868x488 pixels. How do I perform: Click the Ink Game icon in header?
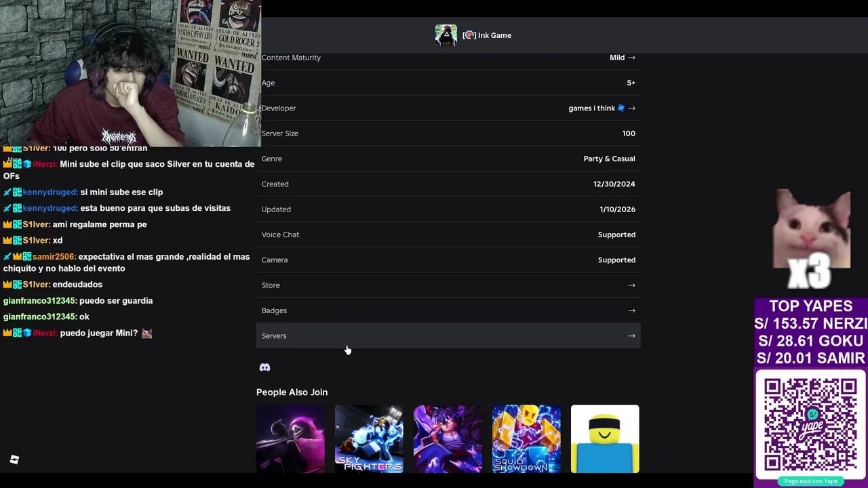tap(446, 35)
